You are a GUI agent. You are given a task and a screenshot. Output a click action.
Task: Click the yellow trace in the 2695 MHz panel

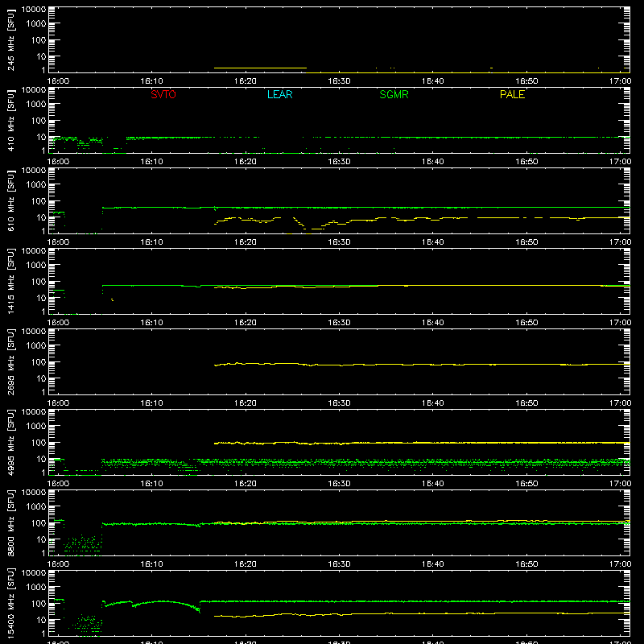pos(422,365)
